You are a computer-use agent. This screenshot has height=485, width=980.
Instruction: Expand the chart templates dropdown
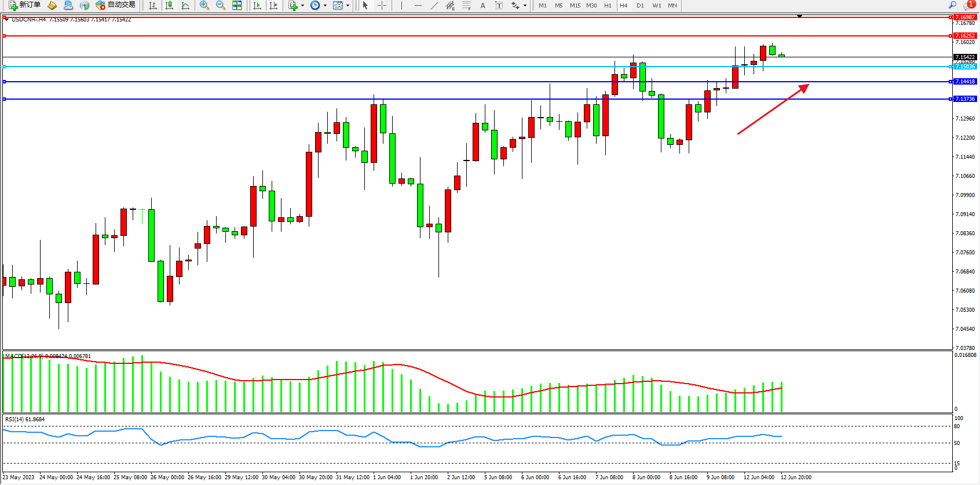(x=348, y=6)
